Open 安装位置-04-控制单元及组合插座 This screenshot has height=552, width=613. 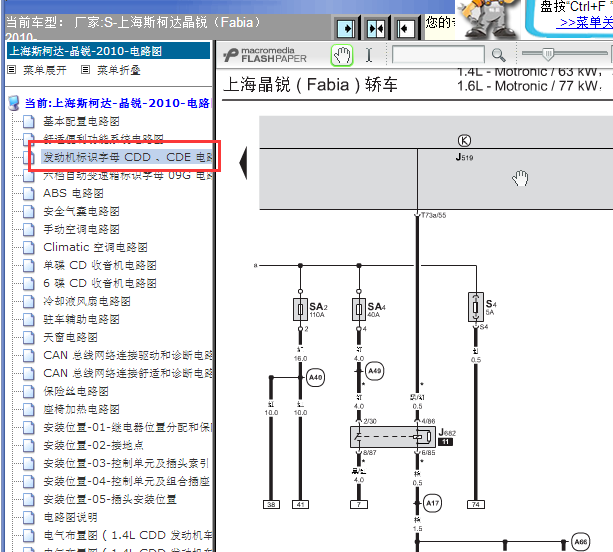coord(127,481)
